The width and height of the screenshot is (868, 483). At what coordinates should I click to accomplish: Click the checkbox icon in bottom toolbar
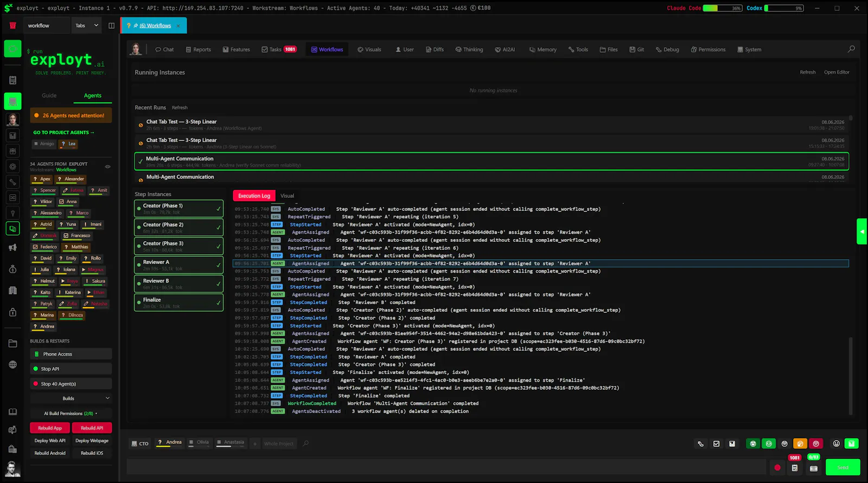pyautogui.click(x=717, y=443)
